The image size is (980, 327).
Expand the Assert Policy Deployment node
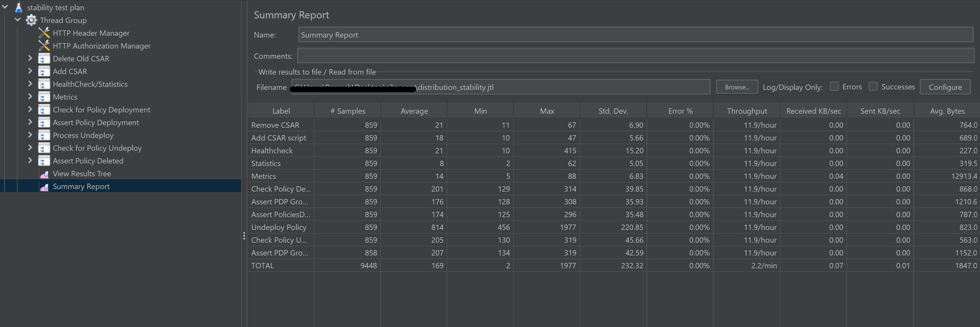coord(30,122)
